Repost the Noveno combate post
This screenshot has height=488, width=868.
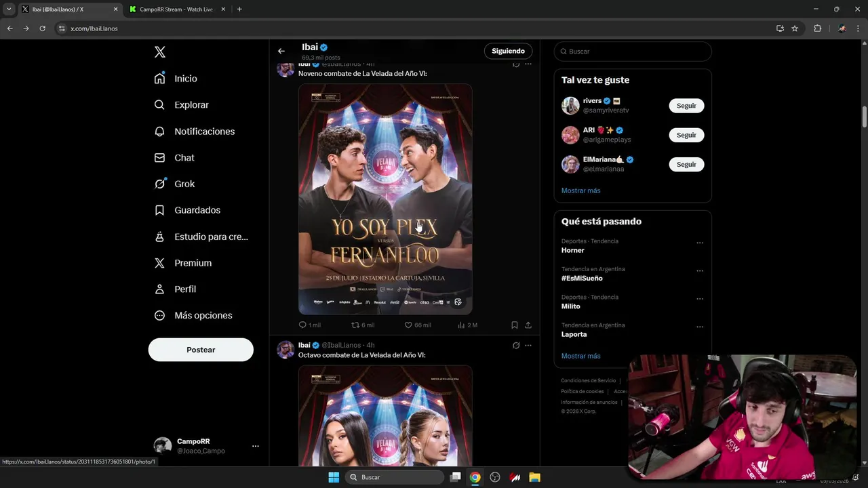coord(362,325)
